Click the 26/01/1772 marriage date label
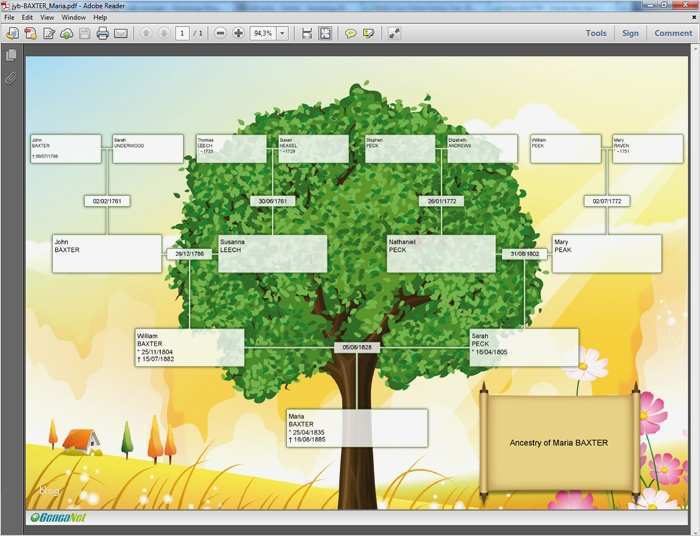 (442, 201)
